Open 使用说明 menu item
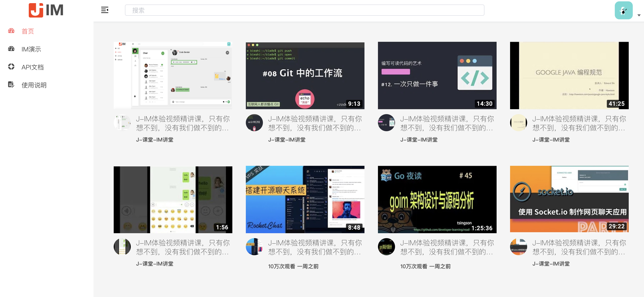The width and height of the screenshot is (644, 297). [x=34, y=85]
